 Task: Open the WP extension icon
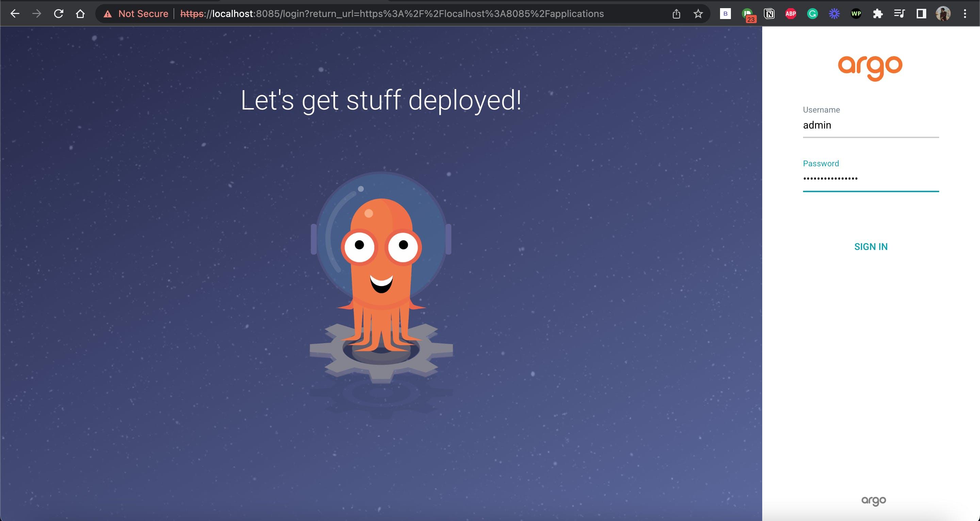click(x=856, y=13)
